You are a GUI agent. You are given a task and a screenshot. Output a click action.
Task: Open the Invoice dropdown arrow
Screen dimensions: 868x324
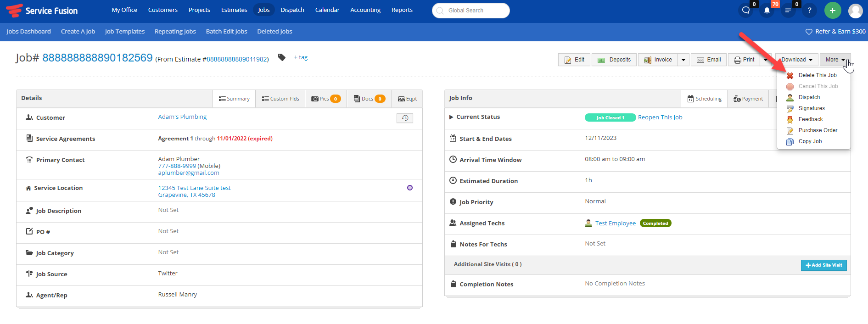click(x=683, y=60)
